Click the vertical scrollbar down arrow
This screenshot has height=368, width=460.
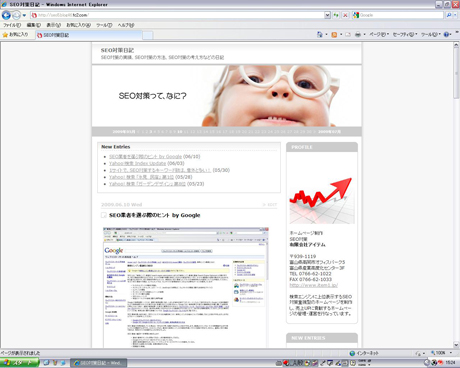(x=456, y=345)
